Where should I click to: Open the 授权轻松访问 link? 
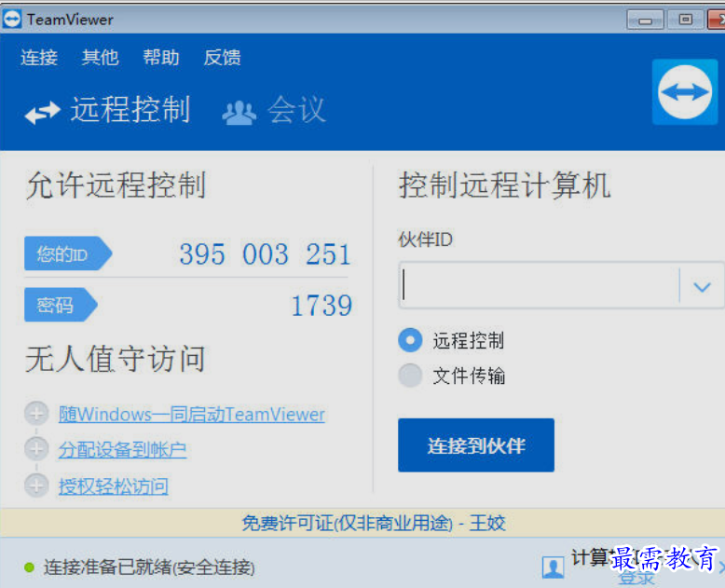point(114,486)
